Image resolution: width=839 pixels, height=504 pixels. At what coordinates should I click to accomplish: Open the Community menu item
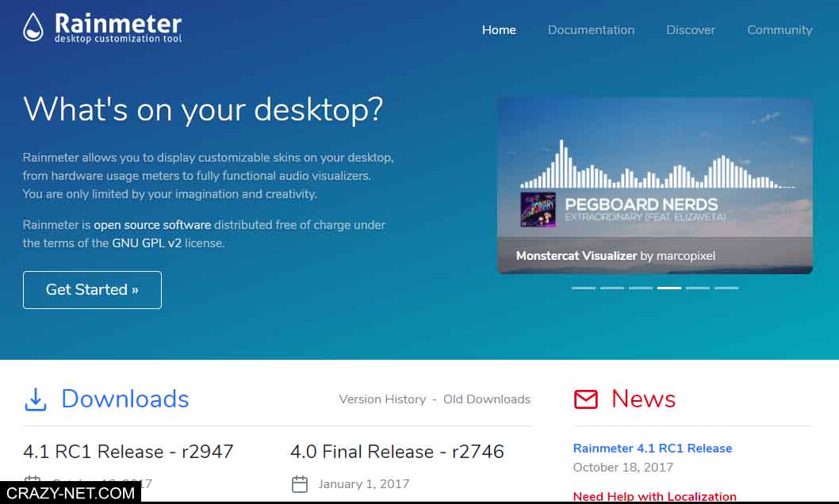click(x=780, y=30)
